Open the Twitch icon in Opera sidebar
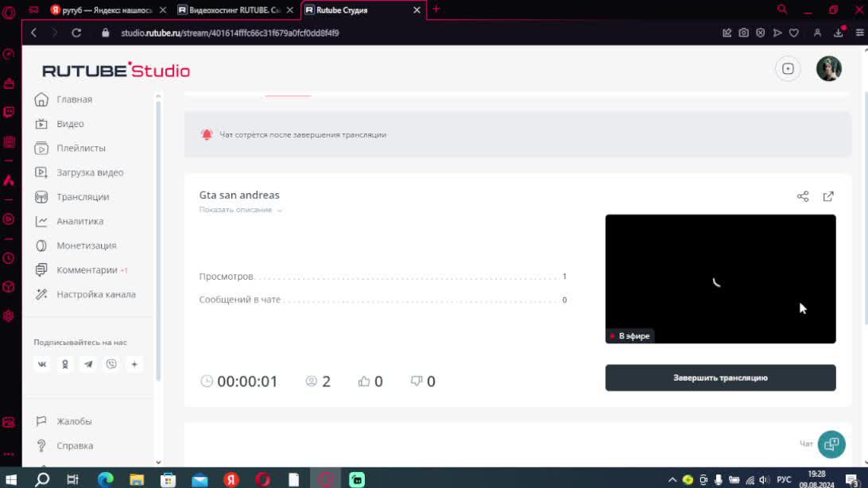Screen dimensions: 868x488 (9, 112)
